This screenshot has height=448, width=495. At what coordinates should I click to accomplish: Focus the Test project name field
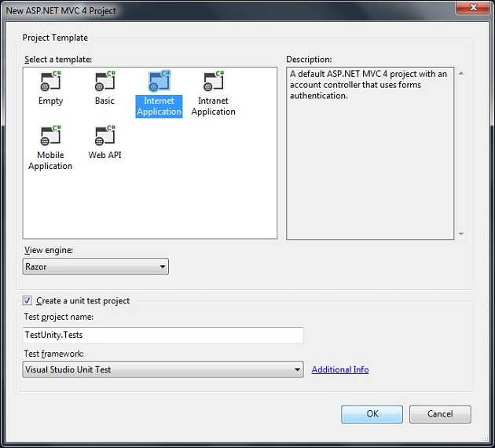point(163,335)
